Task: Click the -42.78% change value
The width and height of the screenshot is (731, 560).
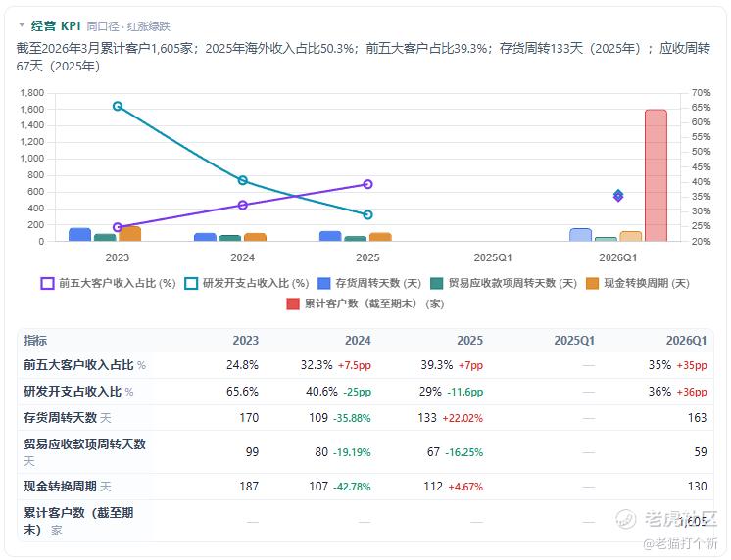Action: click(352, 487)
